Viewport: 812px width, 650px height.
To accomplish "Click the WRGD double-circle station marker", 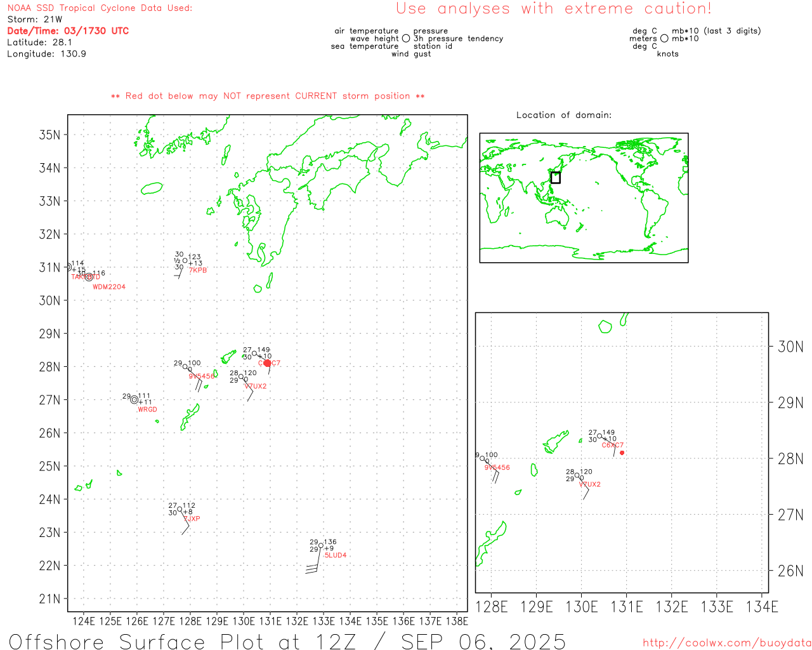I will pyautogui.click(x=134, y=399).
